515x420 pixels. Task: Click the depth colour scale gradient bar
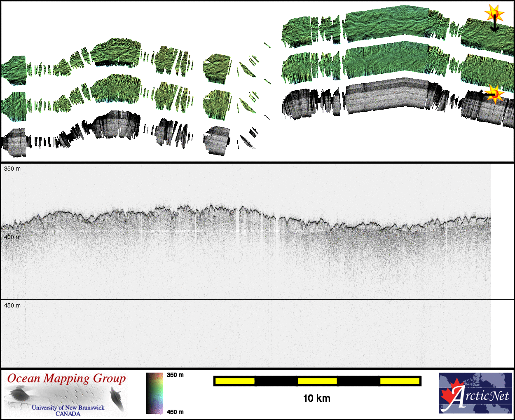[x=154, y=393]
